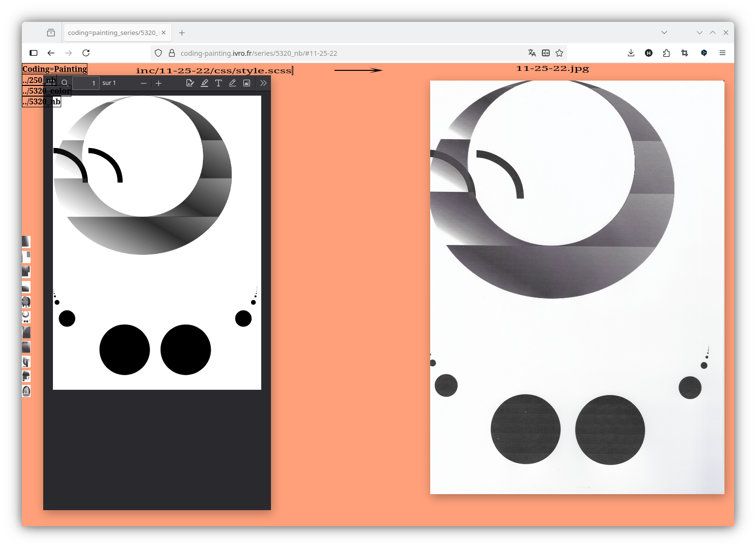The width and height of the screenshot is (756, 548).
Task: Open the Firefox application menu
Action: pos(722,53)
